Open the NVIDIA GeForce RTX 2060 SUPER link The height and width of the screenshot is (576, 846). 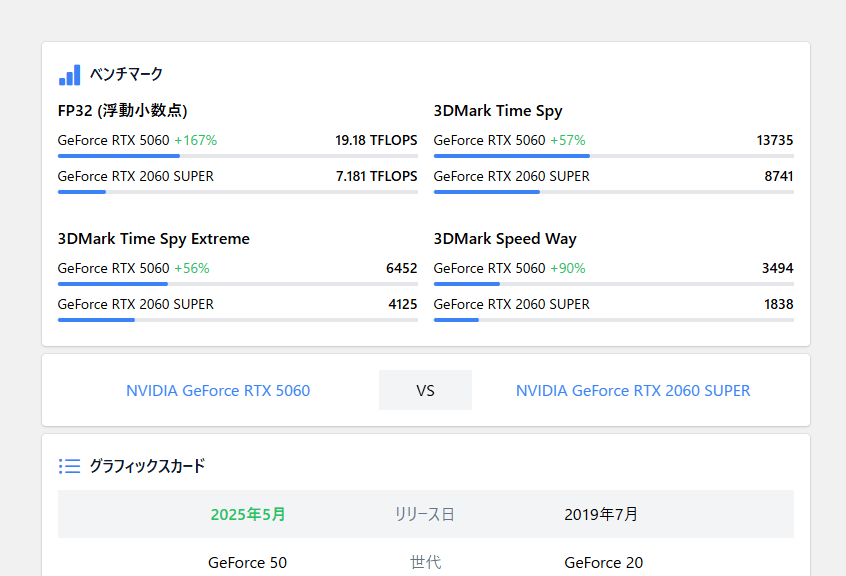point(633,390)
